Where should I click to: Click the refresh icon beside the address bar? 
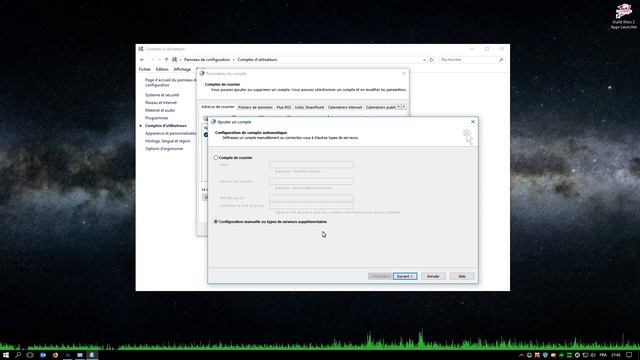431,60
